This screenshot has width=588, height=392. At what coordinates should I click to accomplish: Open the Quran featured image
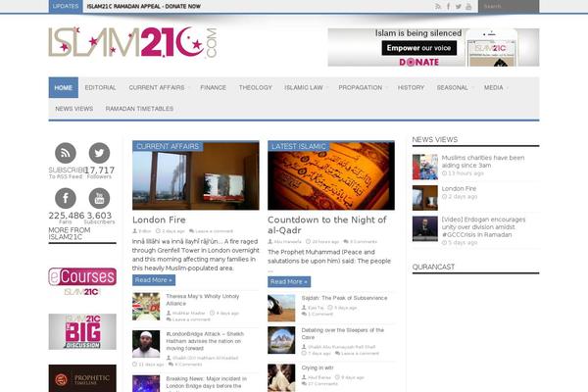[331, 175]
